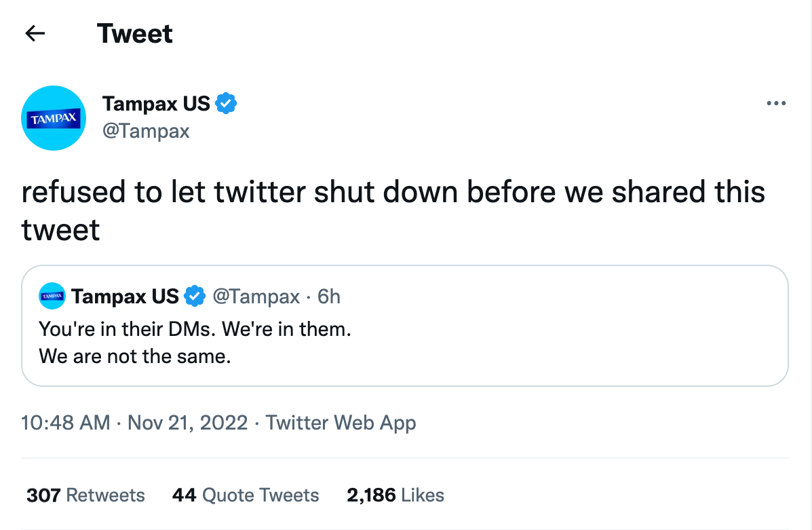Click the verified checkmark inside the quoted tweet
This screenshot has width=812, height=530.
coord(195,295)
